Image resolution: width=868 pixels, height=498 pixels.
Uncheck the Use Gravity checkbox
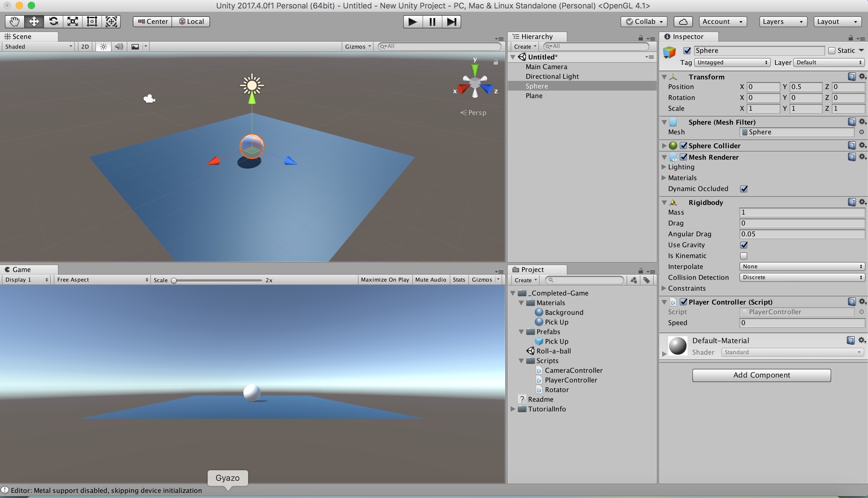pyautogui.click(x=744, y=245)
